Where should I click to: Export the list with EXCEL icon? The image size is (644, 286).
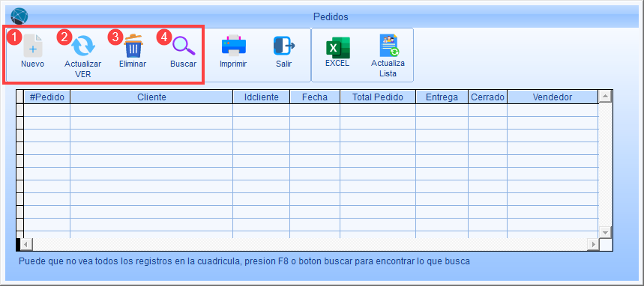tap(337, 47)
